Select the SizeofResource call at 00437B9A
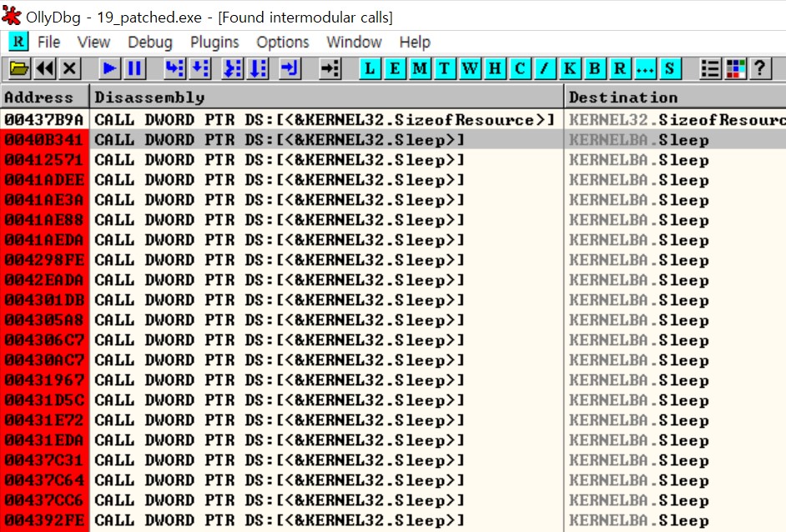Image resolution: width=786 pixels, height=532 pixels. (x=393, y=120)
